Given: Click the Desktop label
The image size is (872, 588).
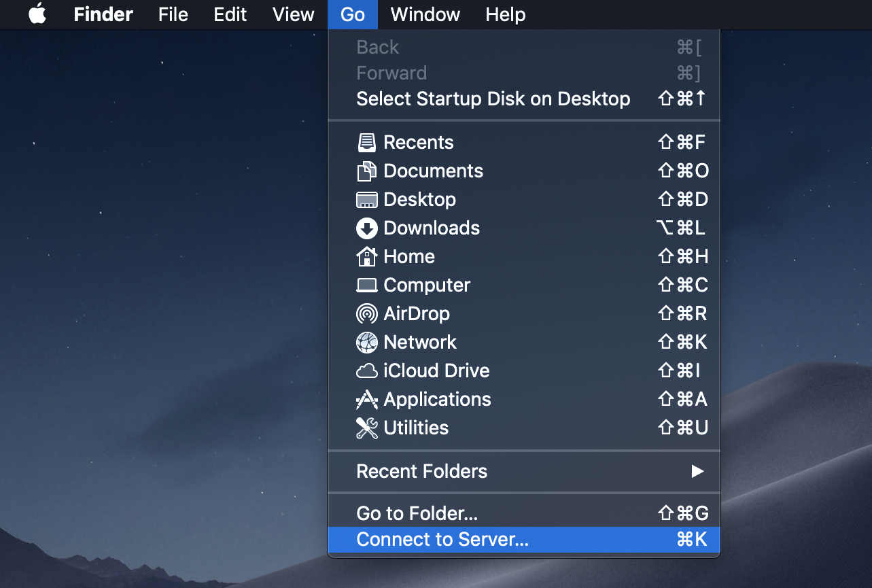Looking at the screenshot, I should [419, 200].
